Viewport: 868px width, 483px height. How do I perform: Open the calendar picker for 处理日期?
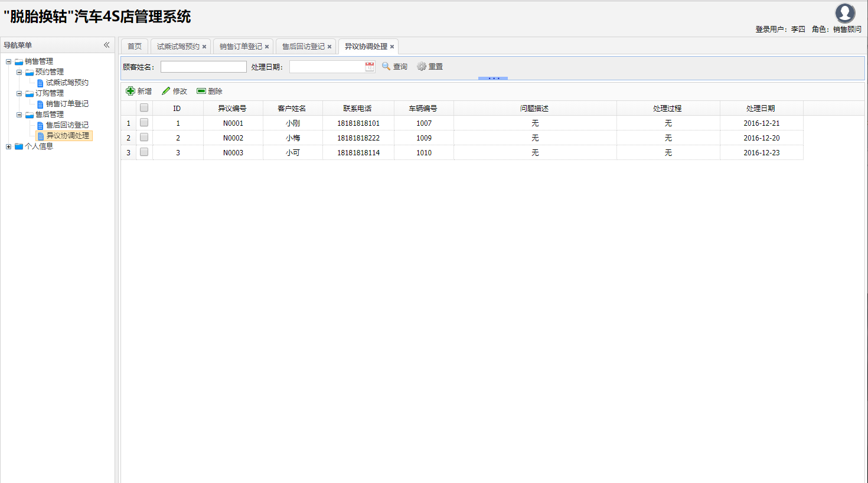370,67
